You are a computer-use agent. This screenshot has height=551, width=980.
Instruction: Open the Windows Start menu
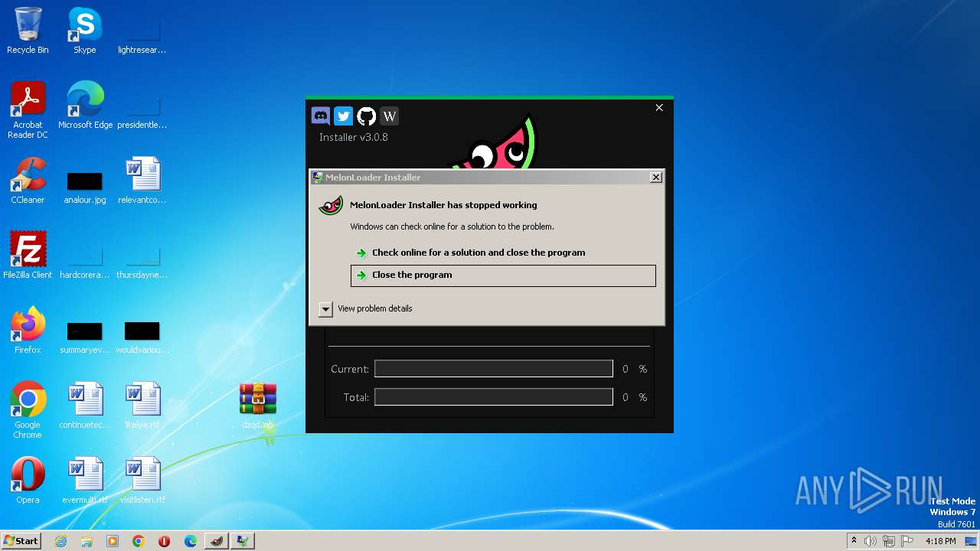(21, 541)
